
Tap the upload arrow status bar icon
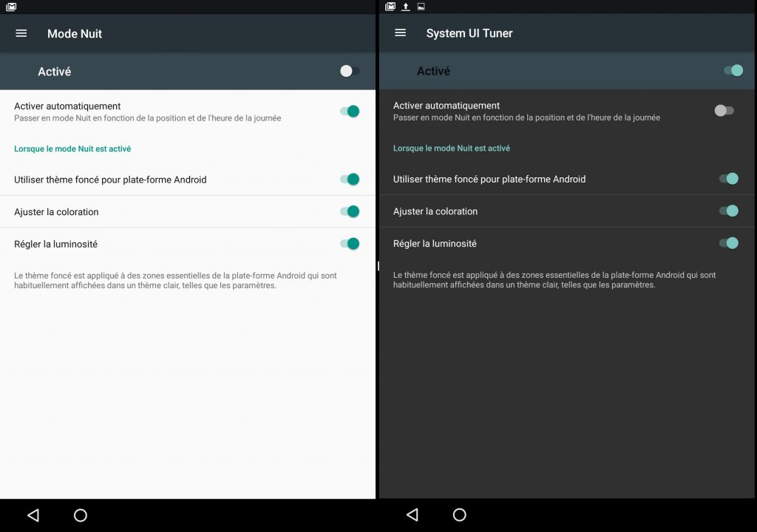click(406, 7)
